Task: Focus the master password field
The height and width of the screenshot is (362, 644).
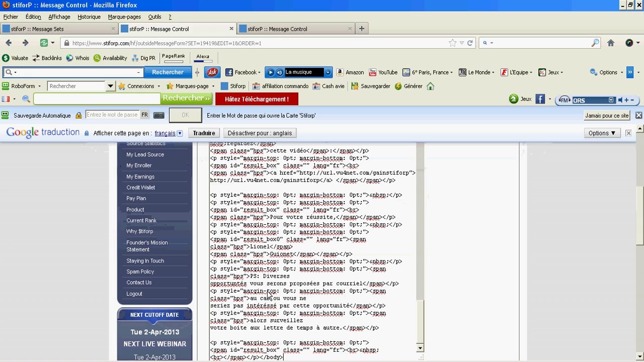Action: click(x=112, y=115)
